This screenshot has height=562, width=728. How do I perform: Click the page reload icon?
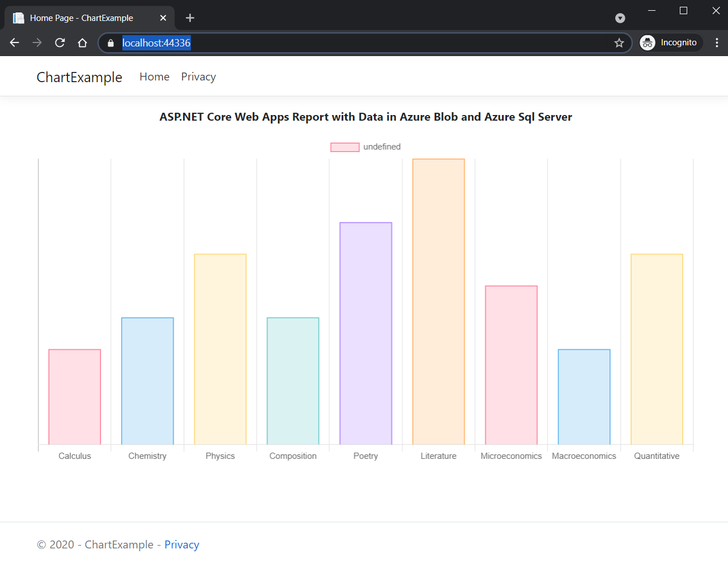tap(59, 42)
